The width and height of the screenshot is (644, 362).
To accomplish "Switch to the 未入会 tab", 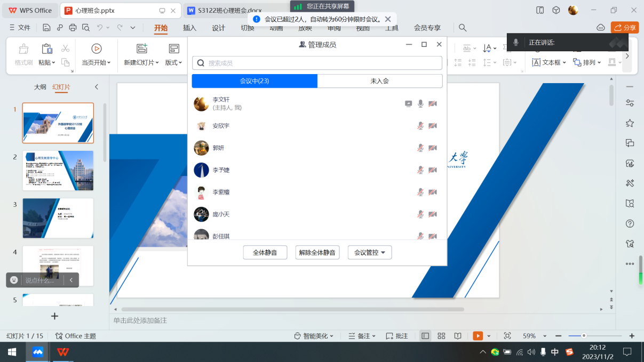I will [379, 81].
